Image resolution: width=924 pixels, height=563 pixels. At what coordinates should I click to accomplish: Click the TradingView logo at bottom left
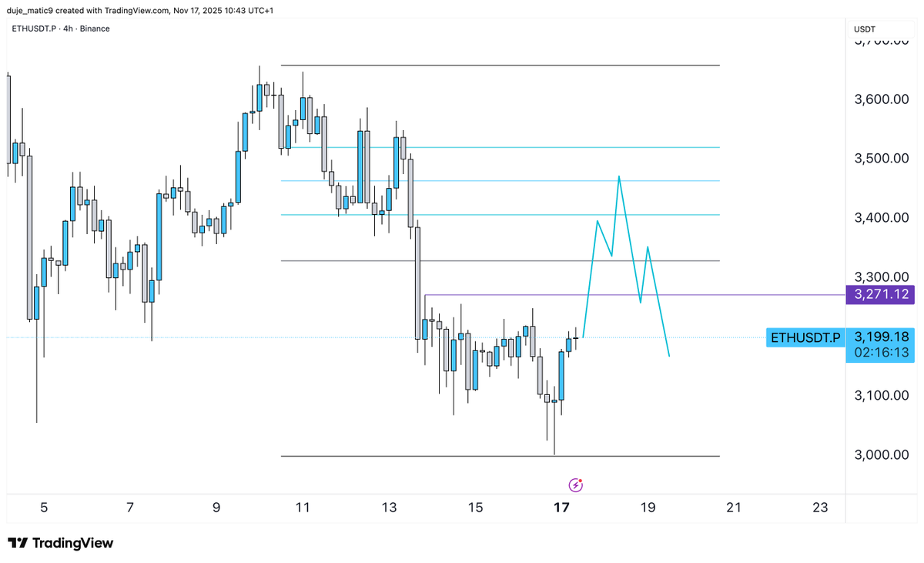point(61,543)
